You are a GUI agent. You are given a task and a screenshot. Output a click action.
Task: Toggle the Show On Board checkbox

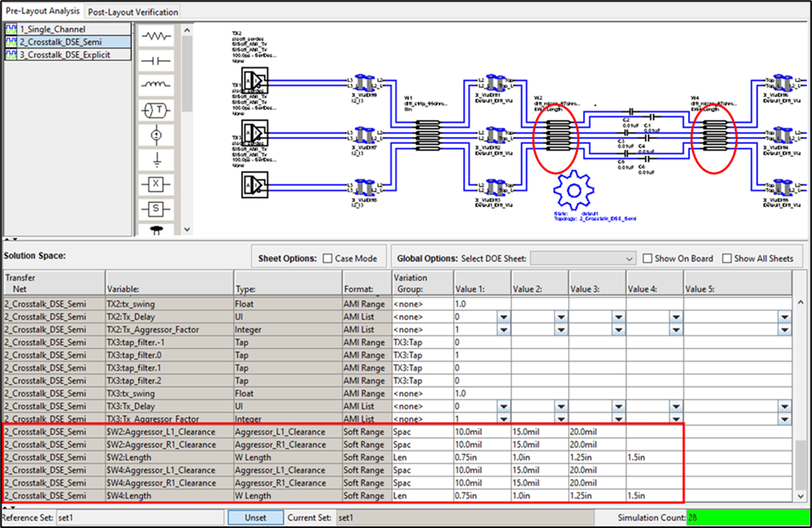tap(647, 258)
